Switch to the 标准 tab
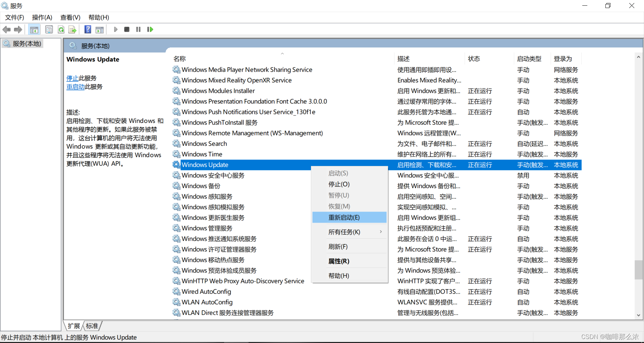The height and width of the screenshot is (343, 644). tap(92, 326)
